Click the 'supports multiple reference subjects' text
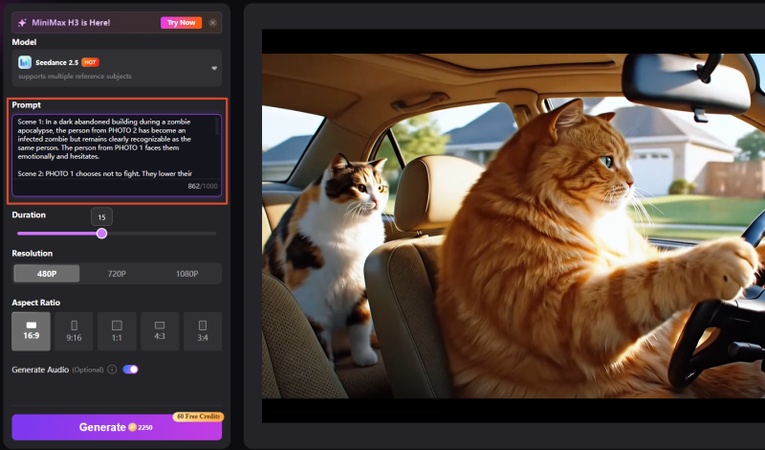 click(x=75, y=76)
